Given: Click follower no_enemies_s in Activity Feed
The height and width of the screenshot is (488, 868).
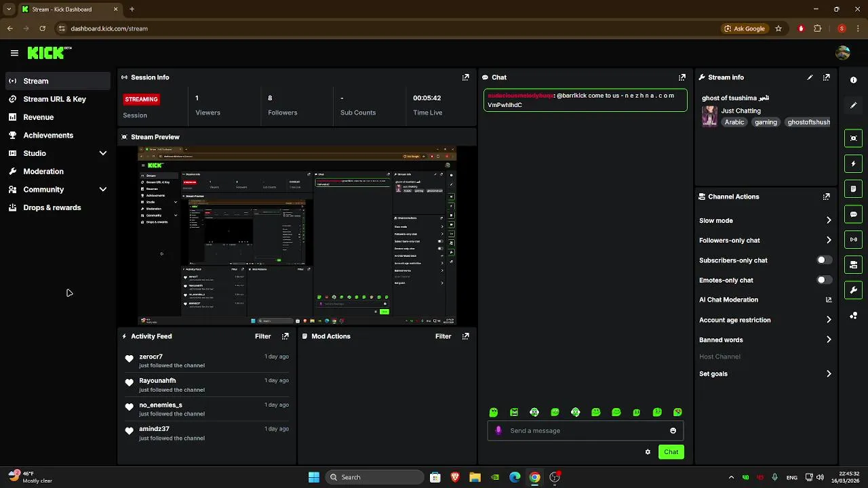Looking at the screenshot, I should [x=161, y=405].
